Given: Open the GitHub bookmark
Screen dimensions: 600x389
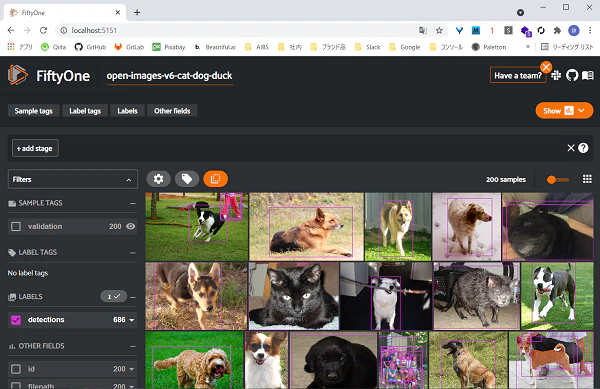Looking at the screenshot, I should point(90,47).
